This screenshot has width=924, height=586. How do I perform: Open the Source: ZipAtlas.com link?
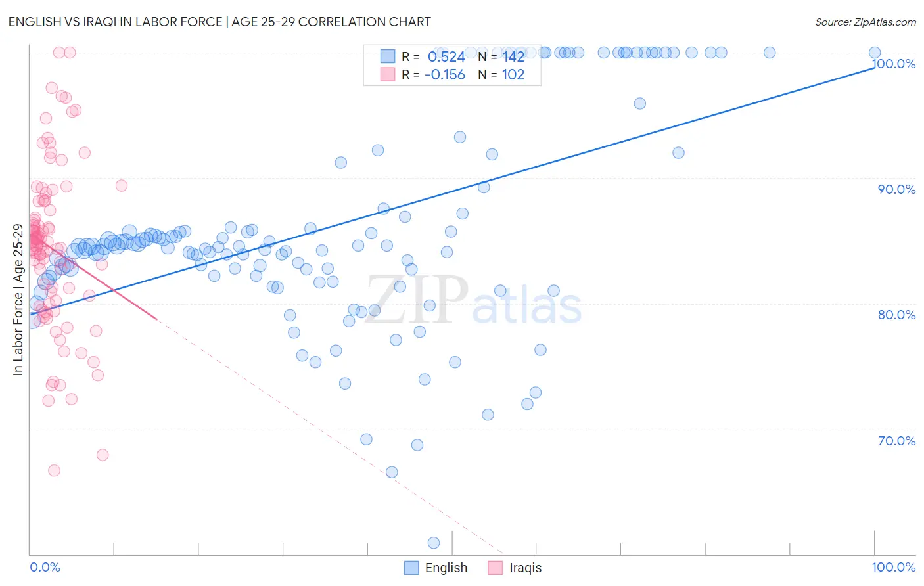(866, 22)
